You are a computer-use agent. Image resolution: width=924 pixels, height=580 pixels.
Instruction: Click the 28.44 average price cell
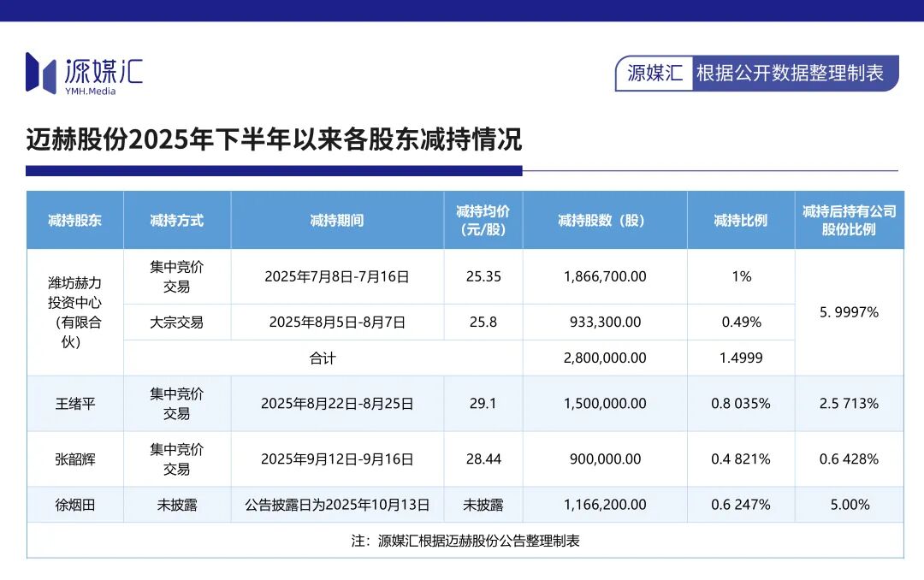coord(483,459)
